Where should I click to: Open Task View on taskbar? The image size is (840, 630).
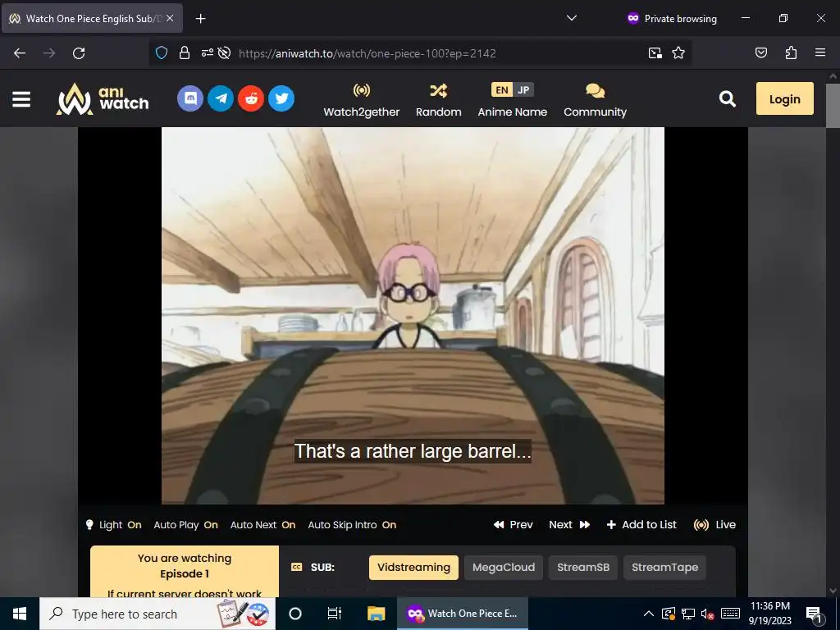click(335, 614)
